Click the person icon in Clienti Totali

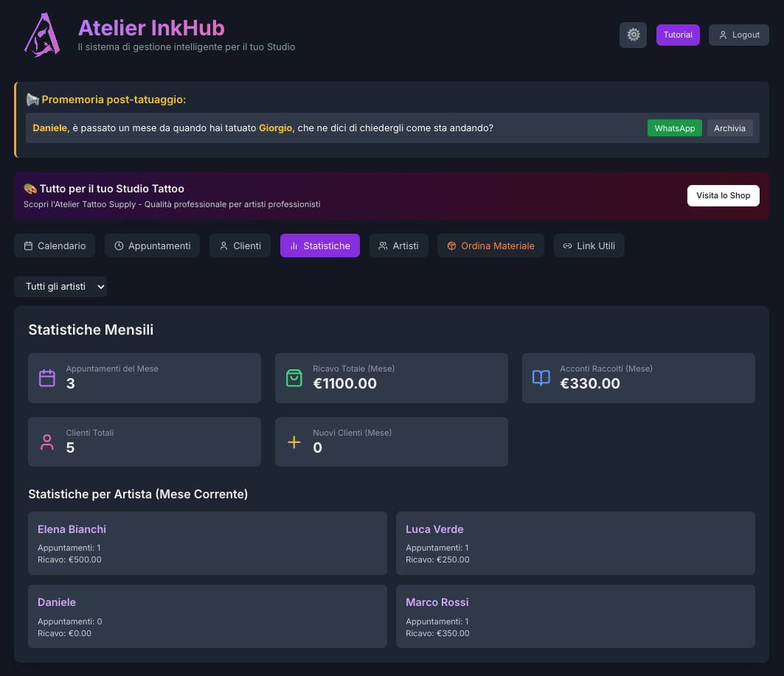[x=47, y=442]
